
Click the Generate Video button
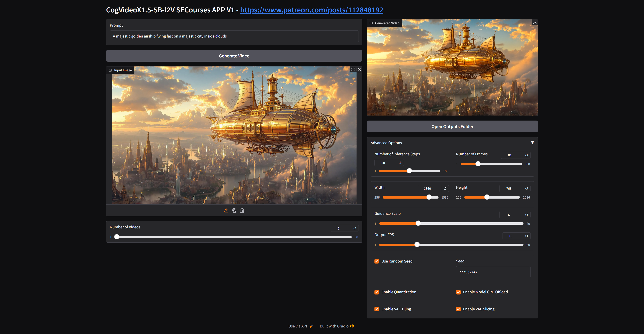[x=234, y=56]
